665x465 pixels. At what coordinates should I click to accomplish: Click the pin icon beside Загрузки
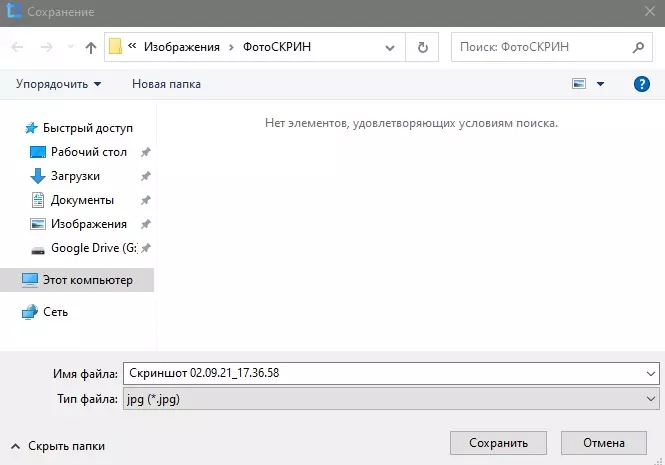tap(145, 176)
